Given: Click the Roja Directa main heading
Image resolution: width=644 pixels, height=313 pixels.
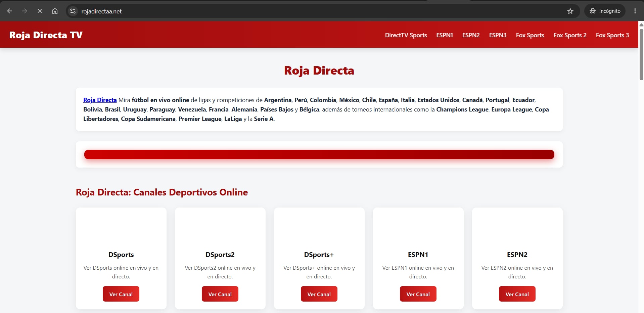Looking at the screenshot, I should [x=319, y=71].
